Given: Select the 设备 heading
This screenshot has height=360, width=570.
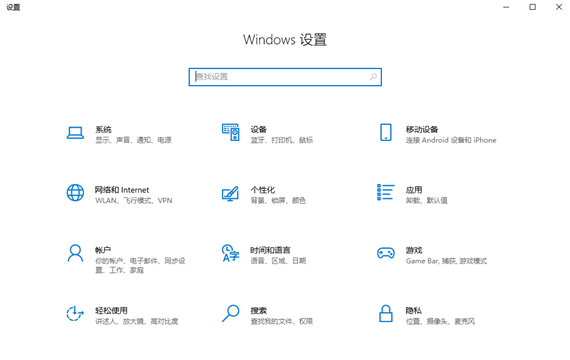Looking at the screenshot, I should [x=258, y=129].
